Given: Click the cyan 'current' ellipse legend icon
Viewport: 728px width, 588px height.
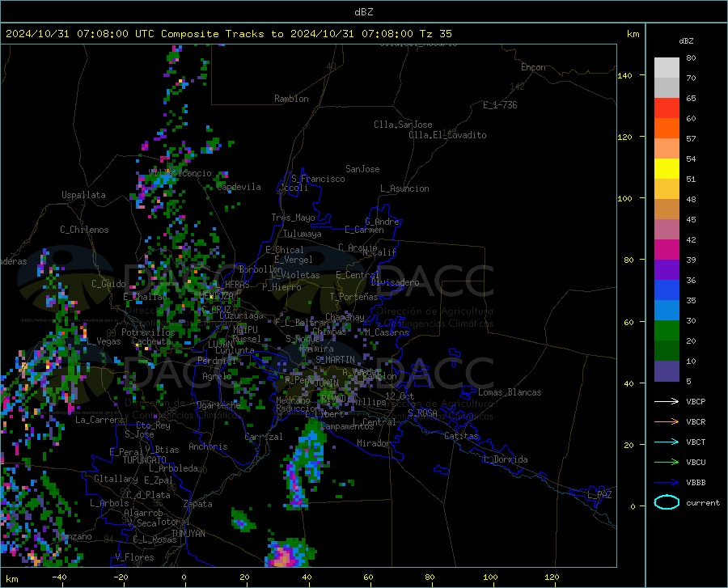Looking at the screenshot, I should (667, 502).
